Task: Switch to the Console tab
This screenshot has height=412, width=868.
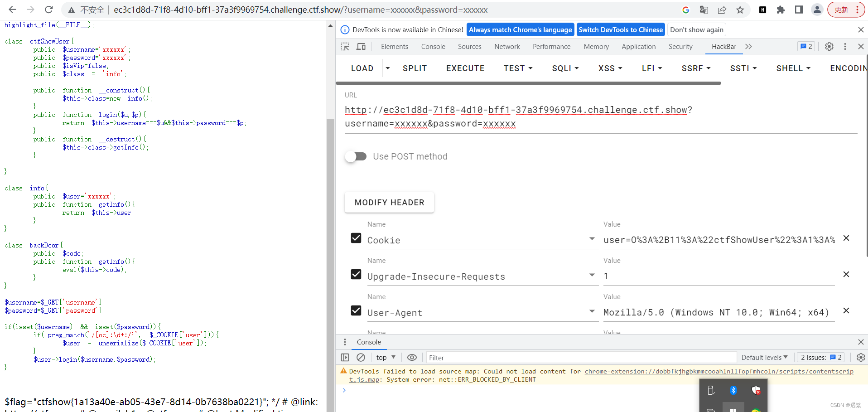Action: (433, 46)
